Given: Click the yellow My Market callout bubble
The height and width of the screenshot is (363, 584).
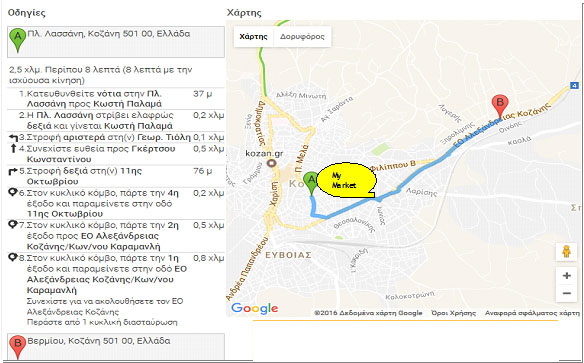Looking at the screenshot, I should [x=346, y=180].
